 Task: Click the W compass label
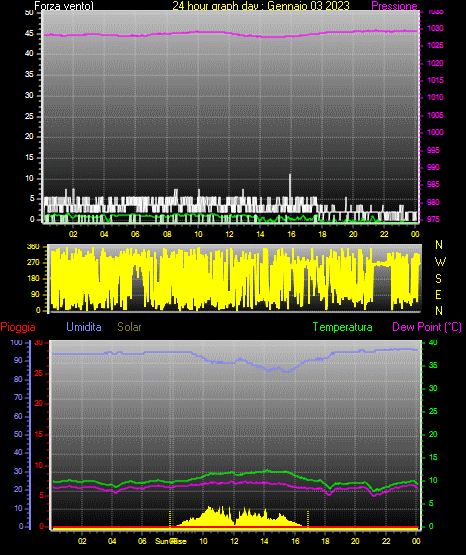pos(440,262)
